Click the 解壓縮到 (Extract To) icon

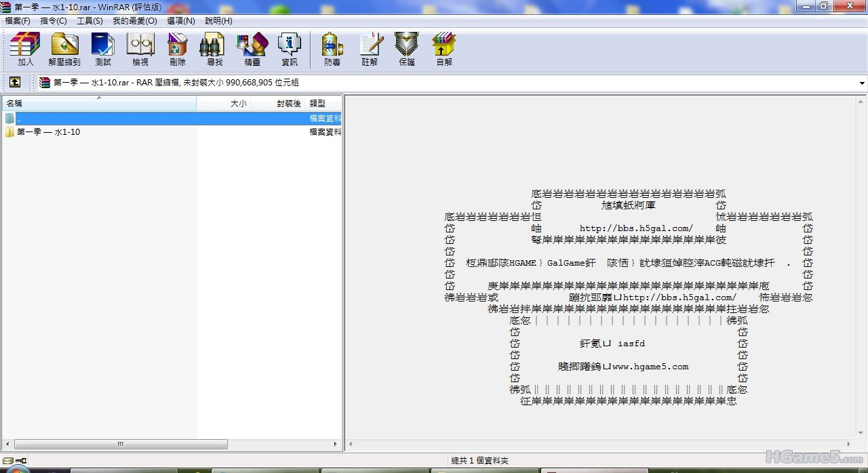(x=64, y=49)
